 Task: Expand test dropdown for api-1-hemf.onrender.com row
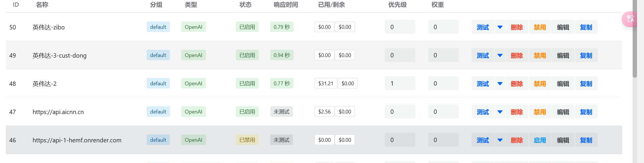[500, 140]
